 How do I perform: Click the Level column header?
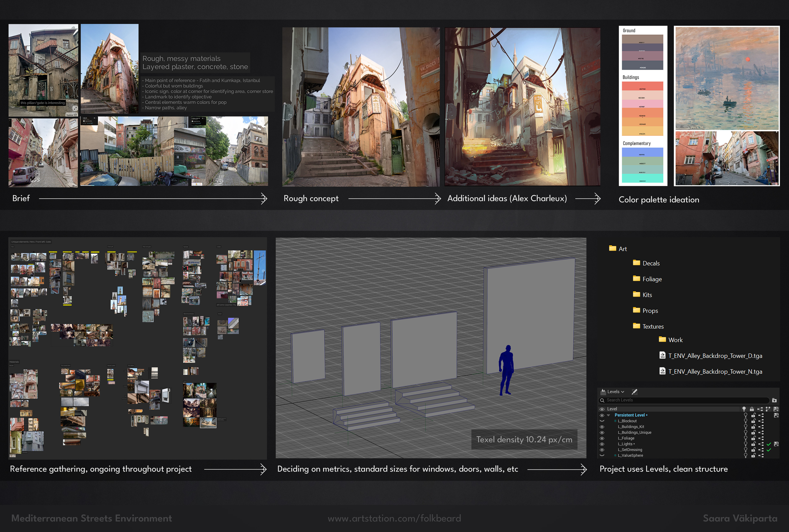pos(613,409)
